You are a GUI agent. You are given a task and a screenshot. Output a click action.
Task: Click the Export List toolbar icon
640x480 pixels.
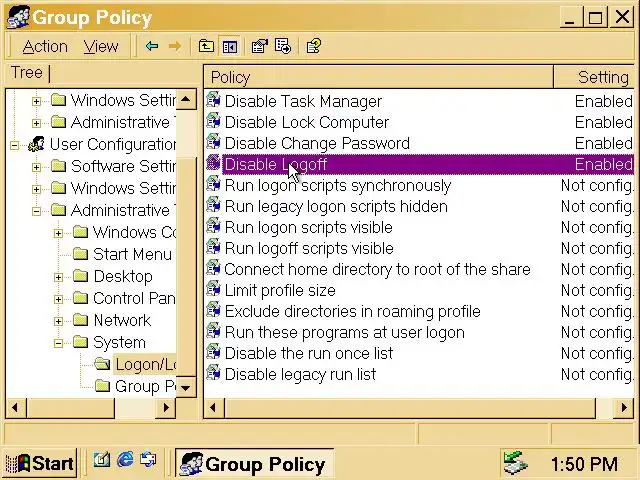tap(283, 46)
